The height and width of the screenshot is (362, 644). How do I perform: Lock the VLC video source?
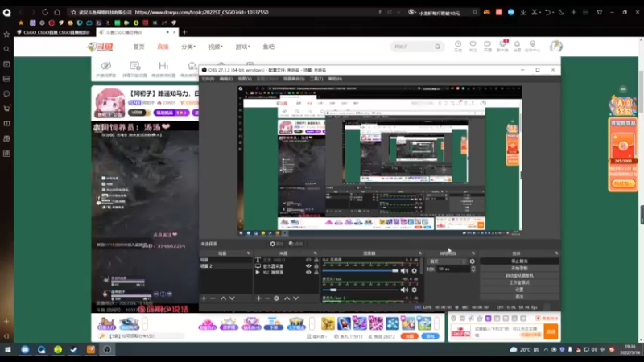[x=316, y=272]
